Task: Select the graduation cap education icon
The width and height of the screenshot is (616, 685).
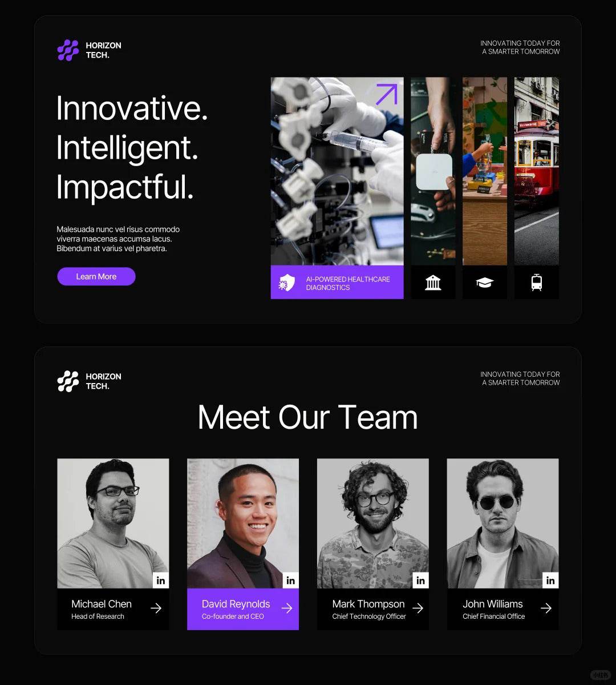Action: pyautogui.click(x=485, y=282)
